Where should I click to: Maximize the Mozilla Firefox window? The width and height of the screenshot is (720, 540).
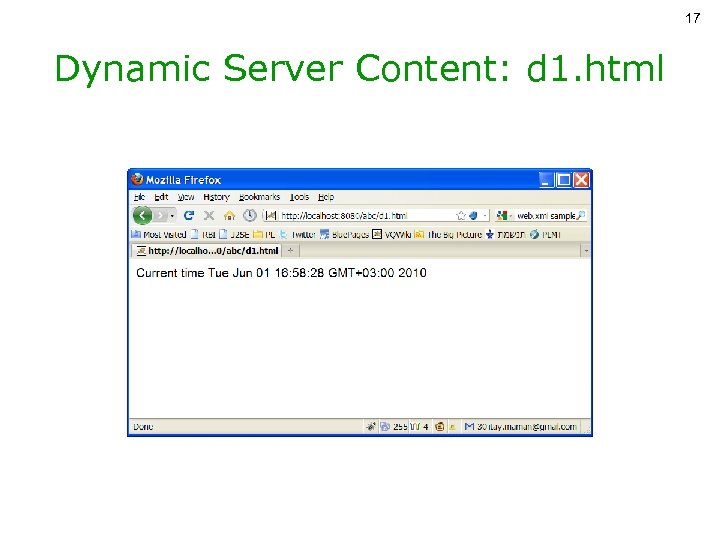pyautogui.click(x=563, y=180)
